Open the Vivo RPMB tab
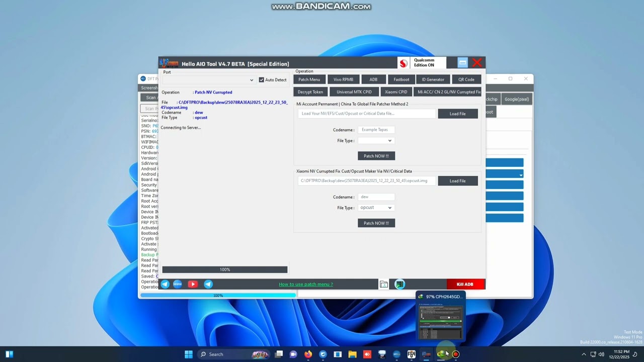Image resolution: width=644 pixels, height=362 pixels. point(344,79)
